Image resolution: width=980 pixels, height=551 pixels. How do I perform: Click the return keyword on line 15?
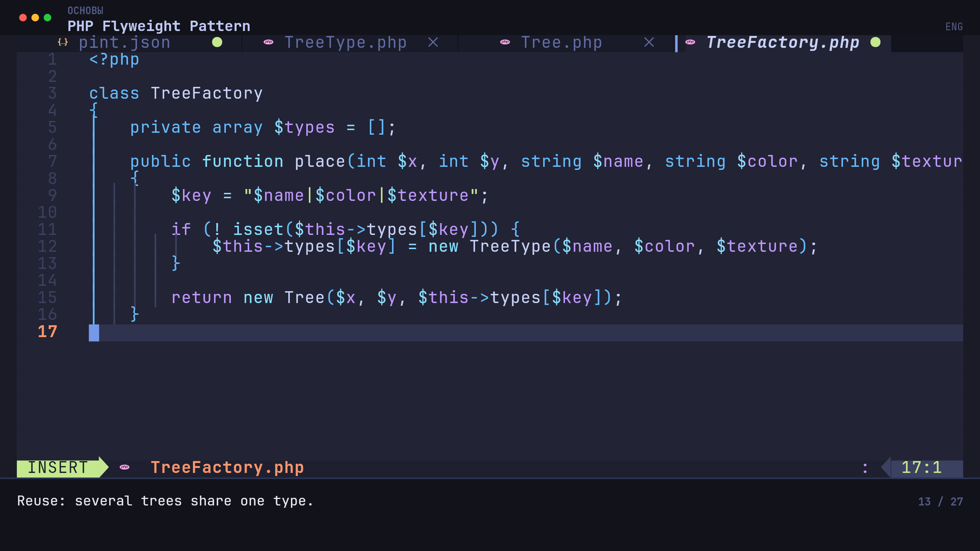(x=202, y=298)
